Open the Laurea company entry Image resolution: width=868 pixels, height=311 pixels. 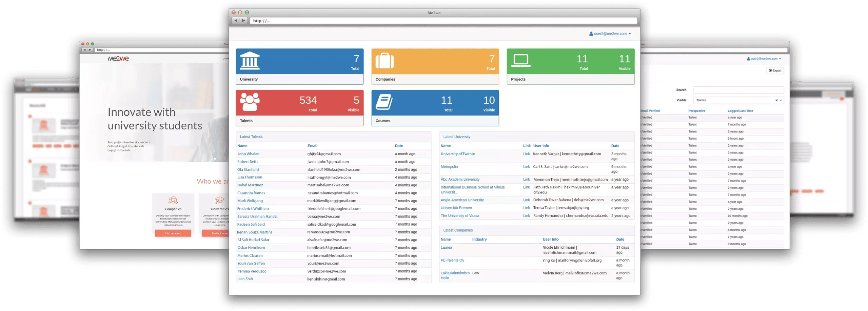[446, 247]
